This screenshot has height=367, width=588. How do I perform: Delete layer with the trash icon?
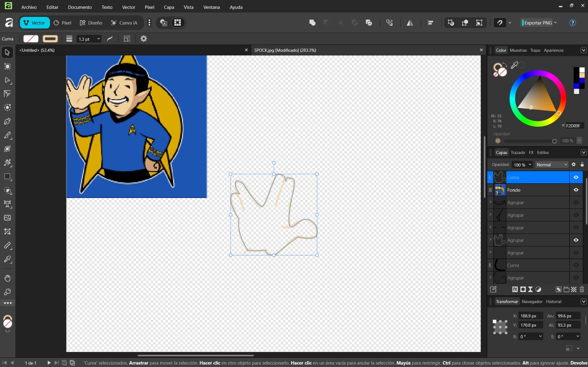click(582, 289)
